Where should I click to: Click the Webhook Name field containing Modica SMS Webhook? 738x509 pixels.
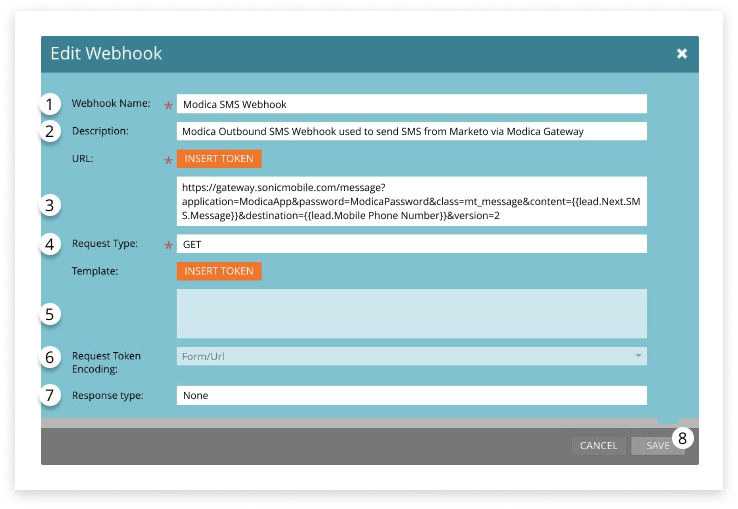(411, 104)
